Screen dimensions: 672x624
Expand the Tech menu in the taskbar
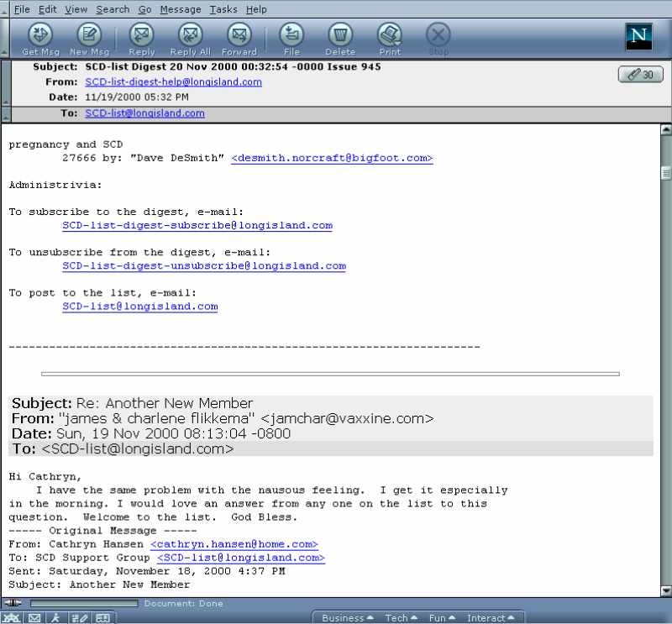[402, 618]
